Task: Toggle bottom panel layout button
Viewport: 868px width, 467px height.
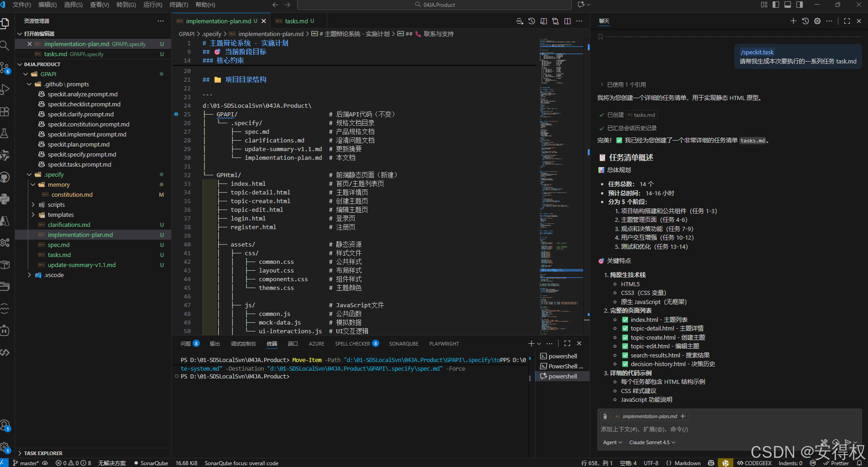Action: pos(788,5)
